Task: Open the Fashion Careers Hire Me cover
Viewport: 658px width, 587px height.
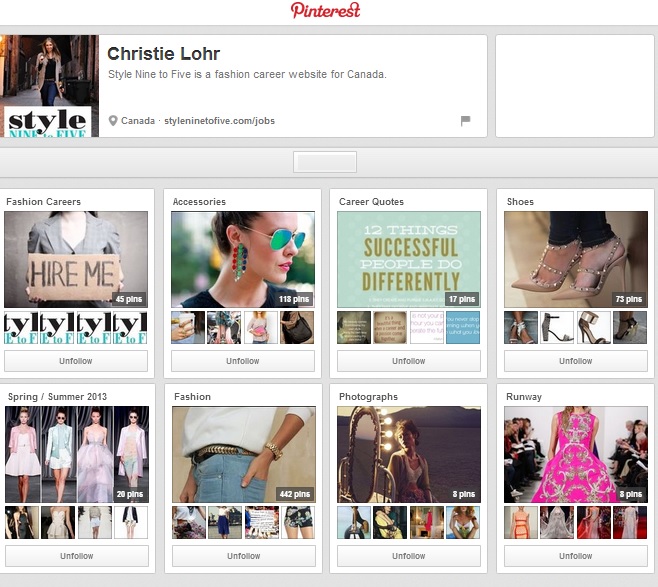Action: [x=76, y=259]
